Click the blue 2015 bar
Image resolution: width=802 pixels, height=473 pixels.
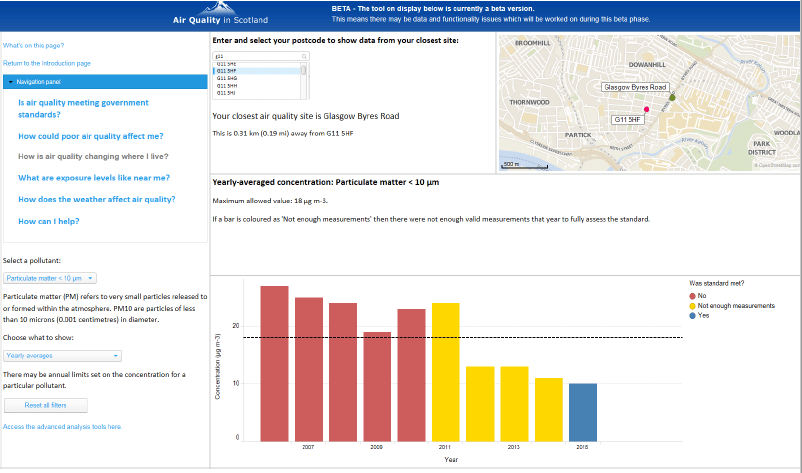(583, 412)
